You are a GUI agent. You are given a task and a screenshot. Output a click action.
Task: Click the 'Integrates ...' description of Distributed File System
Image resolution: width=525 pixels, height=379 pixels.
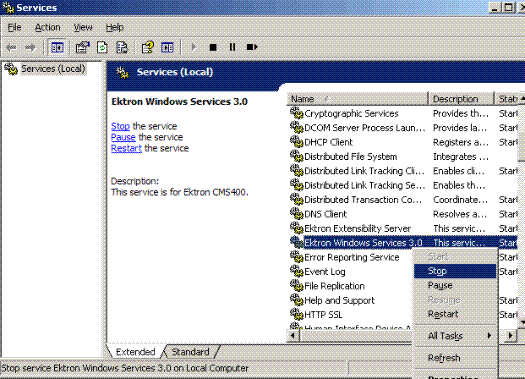[x=461, y=156]
